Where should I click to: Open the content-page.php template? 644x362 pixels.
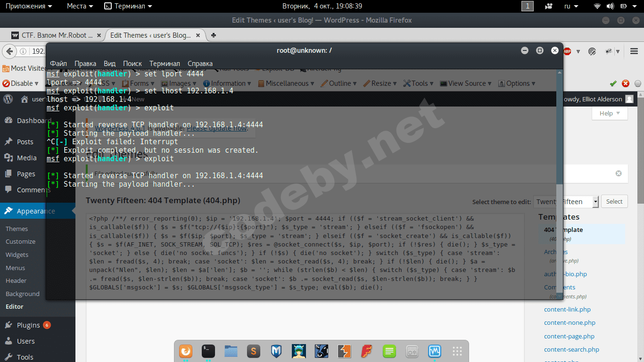(569, 336)
